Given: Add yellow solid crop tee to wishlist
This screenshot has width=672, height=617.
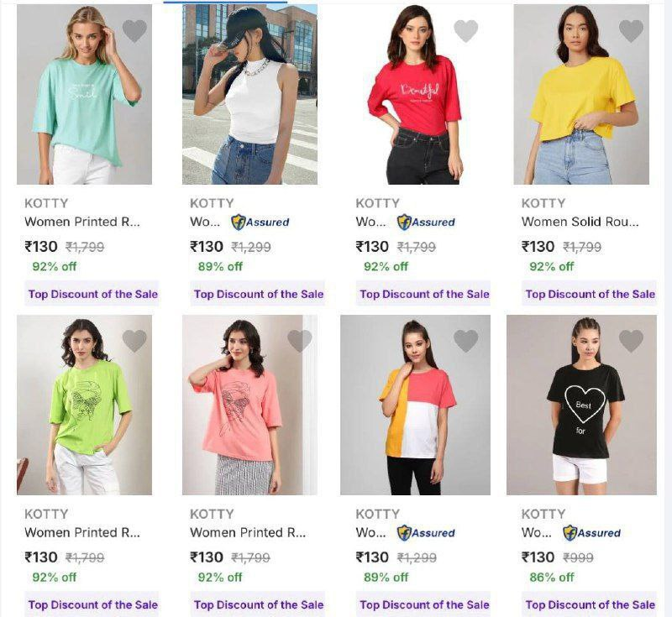Looking at the screenshot, I should (x=632, y=31).
